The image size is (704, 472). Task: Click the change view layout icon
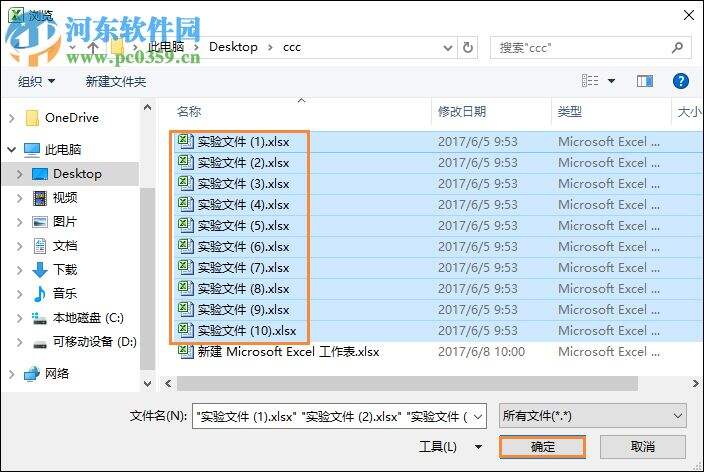tap(590, 81)
